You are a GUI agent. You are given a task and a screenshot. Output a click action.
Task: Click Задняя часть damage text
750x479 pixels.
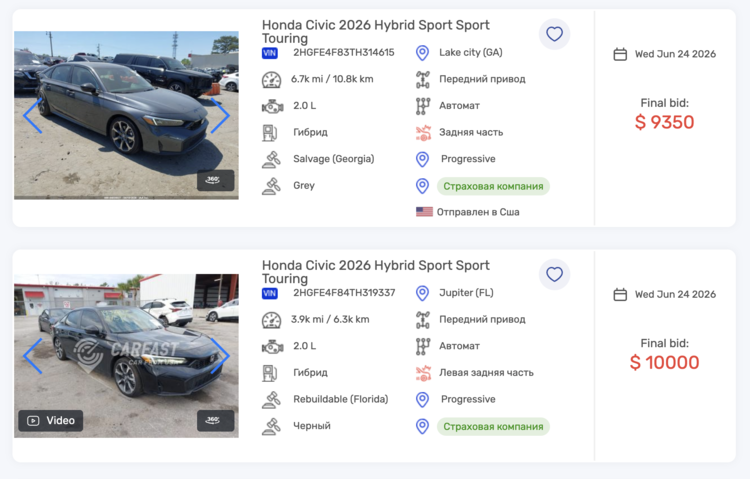pos(471,132)
